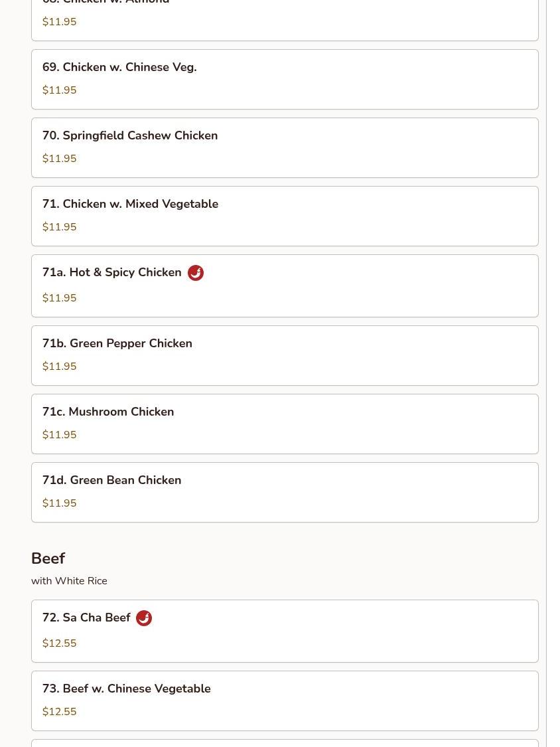Open 71d. Green Bean Chicken
This screenshot has height=747, width=560.
coord(111,481)
